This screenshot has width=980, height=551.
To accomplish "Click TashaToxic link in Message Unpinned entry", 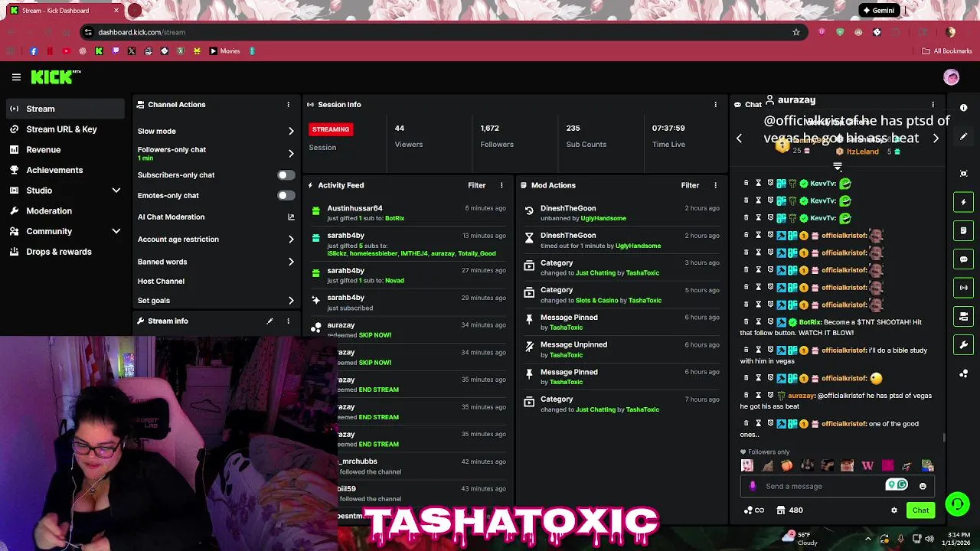I will pyautogui.click(x=566, y=355).
